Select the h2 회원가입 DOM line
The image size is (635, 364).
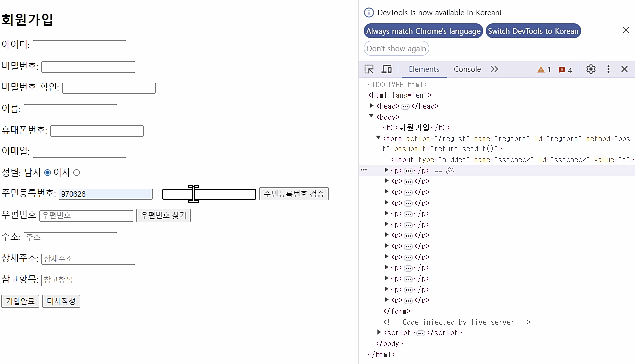[x=417, y=127]
